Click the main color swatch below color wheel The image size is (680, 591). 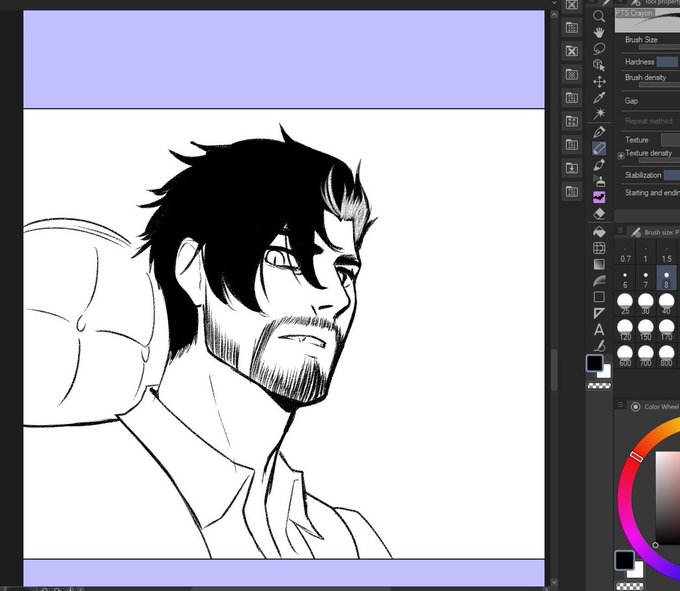(624, 560)
